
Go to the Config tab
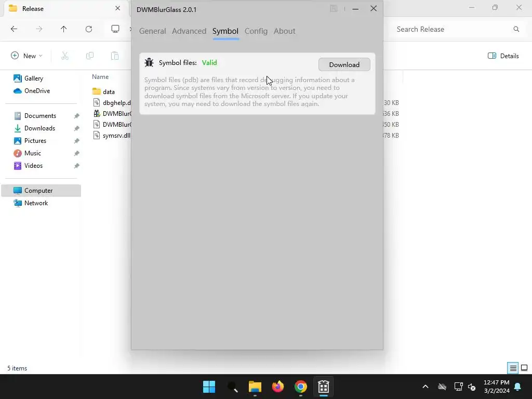click(256, 31)
